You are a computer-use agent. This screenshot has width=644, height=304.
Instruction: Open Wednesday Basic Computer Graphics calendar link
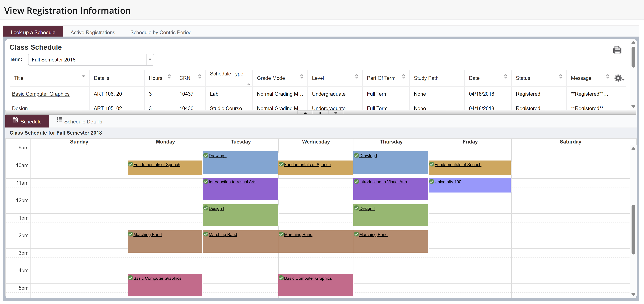308,278
